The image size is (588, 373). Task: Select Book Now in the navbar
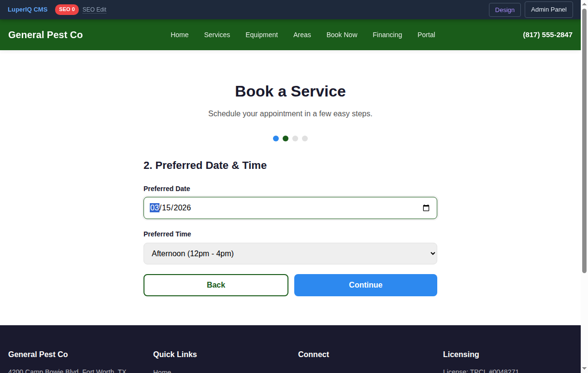pos(342,35)
